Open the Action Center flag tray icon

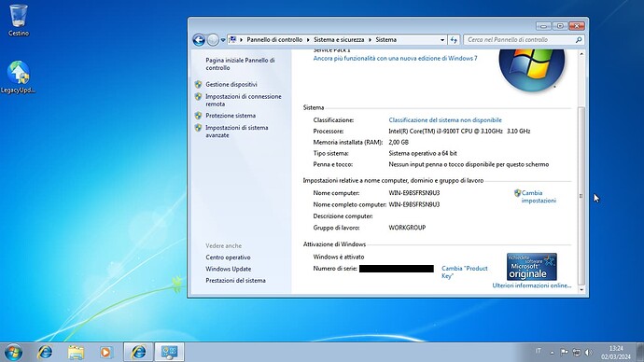click(x=565, y=352)
